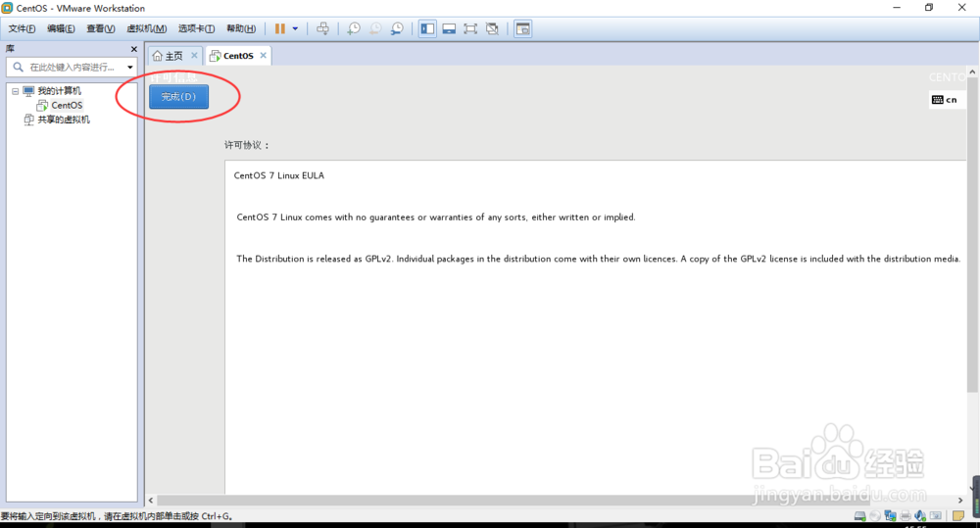This screenshot has width=980, height=528.
Task: Select 我的计算机 in the library
Action: click(x=59, y=91)
